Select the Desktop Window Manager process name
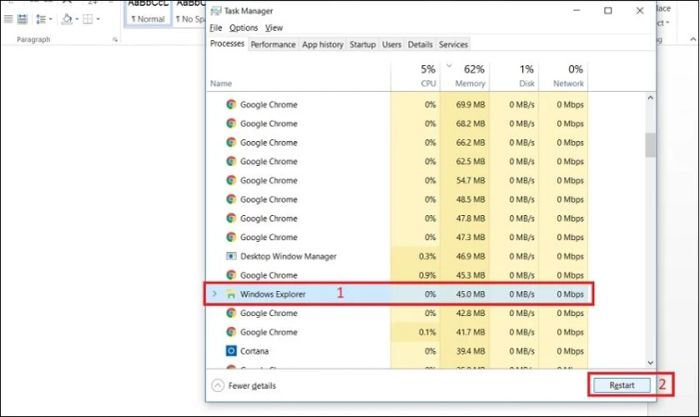 click(x=288, y=256)
